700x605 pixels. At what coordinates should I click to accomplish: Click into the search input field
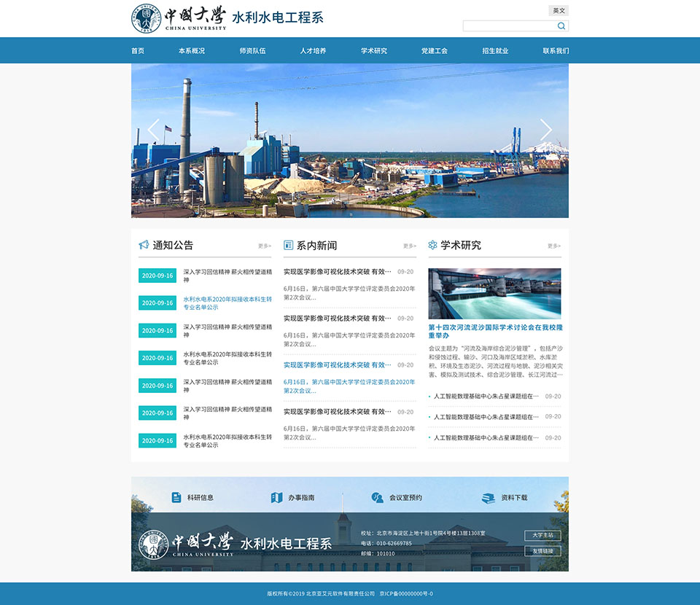coord(509,26)
